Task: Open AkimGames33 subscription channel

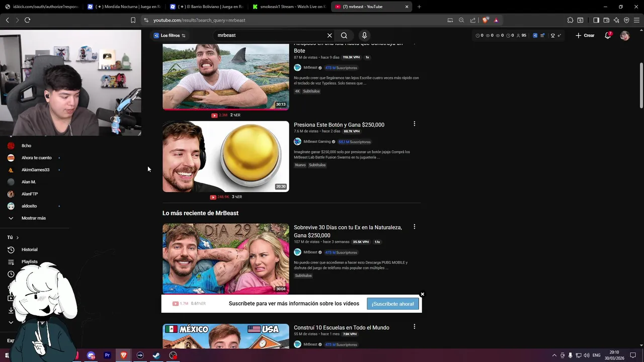Action: pos(35,170)
